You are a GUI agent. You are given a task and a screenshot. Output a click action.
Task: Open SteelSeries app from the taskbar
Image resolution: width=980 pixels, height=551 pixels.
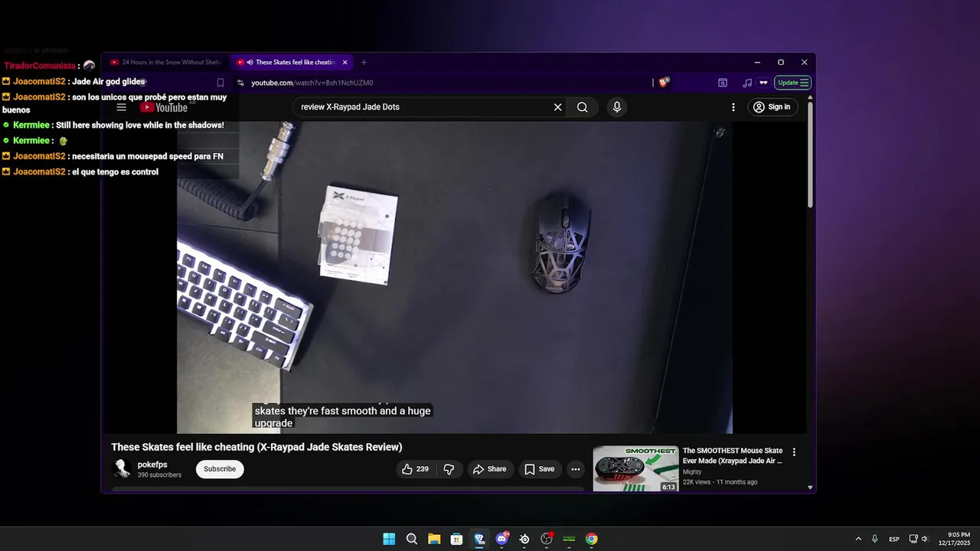coord(524,539)
